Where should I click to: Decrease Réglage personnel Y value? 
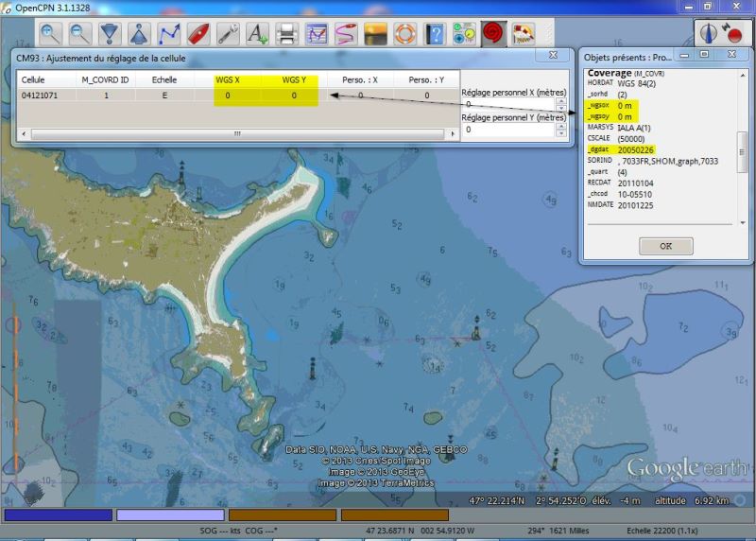pos(560,132)
